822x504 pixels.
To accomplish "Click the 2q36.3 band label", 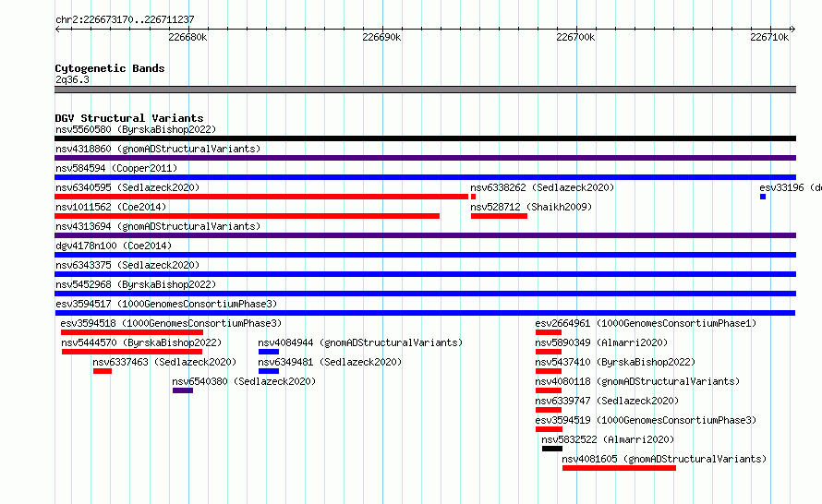I will tap(72, 79).
